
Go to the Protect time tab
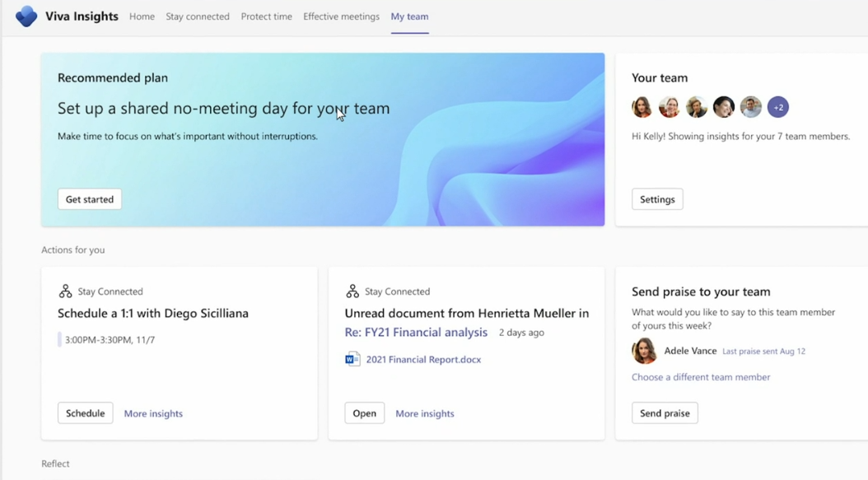[266, 16]
